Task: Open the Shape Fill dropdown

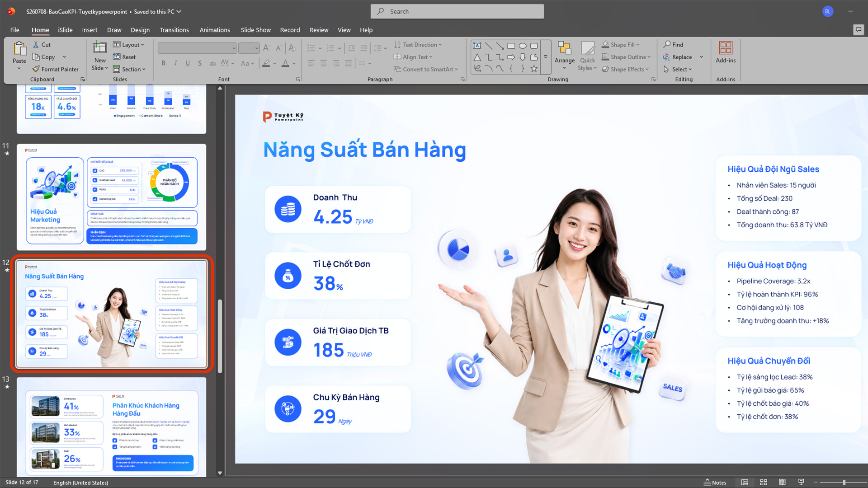Action: tap(621, 45)
